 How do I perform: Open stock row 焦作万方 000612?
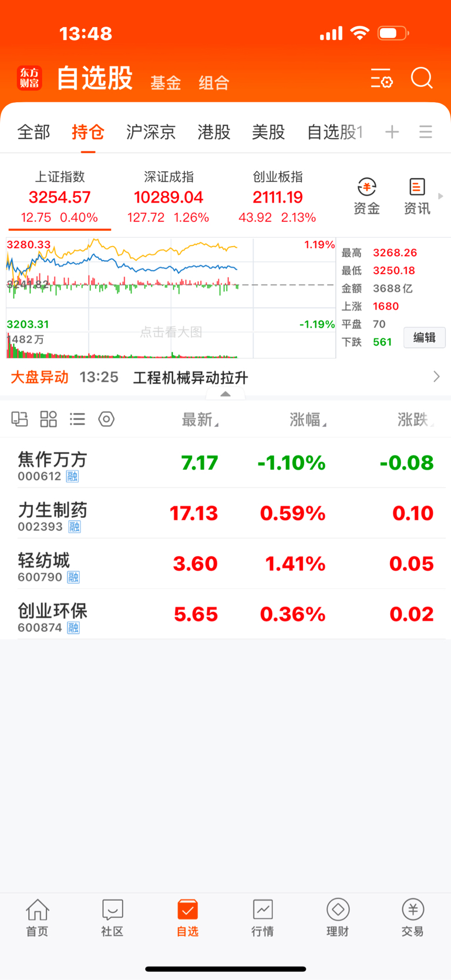225,463
